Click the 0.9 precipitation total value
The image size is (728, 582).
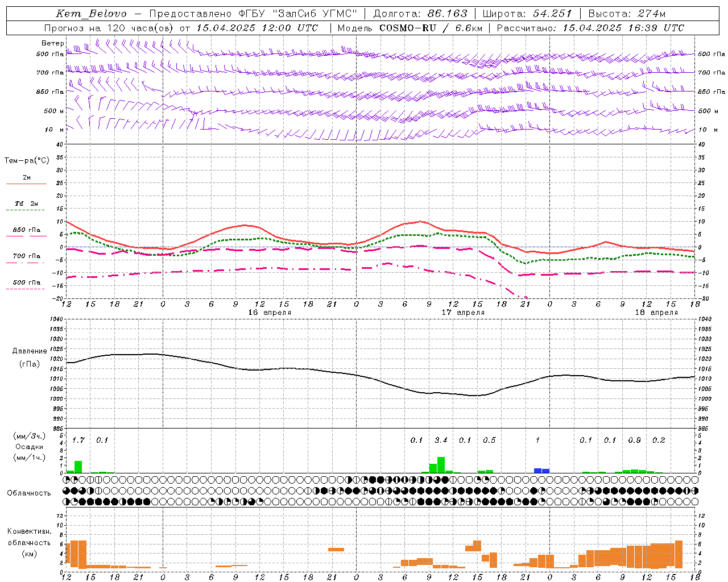634,440
